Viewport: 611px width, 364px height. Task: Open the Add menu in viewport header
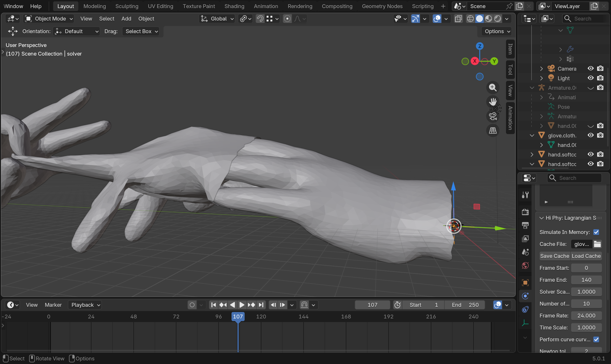pos(126,19)
